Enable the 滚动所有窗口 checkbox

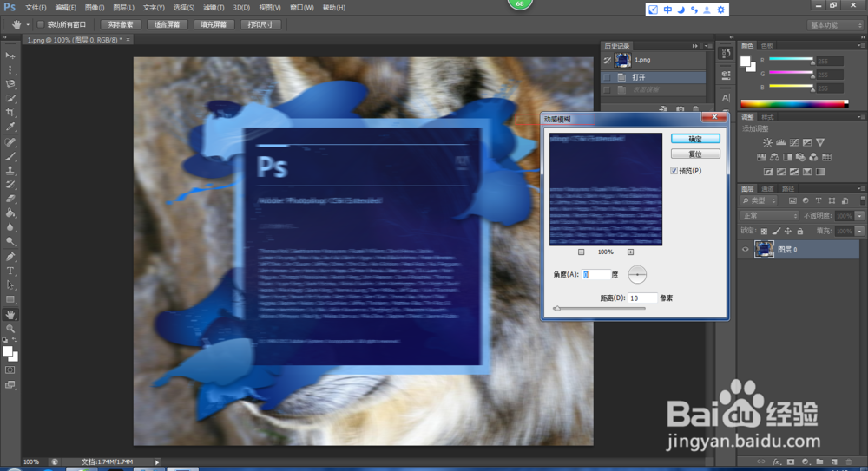[x=41, y=24]
